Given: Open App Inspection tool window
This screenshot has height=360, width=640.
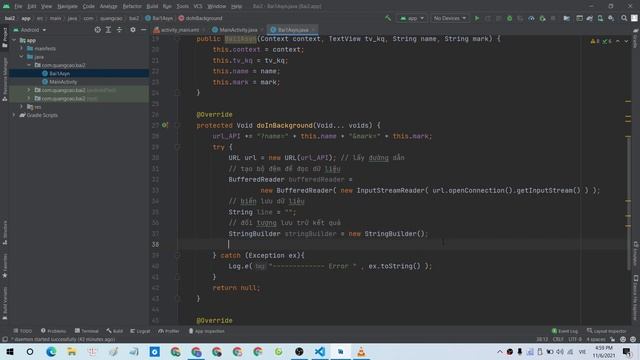Looking at the screenshot, I should pos(206,331).
